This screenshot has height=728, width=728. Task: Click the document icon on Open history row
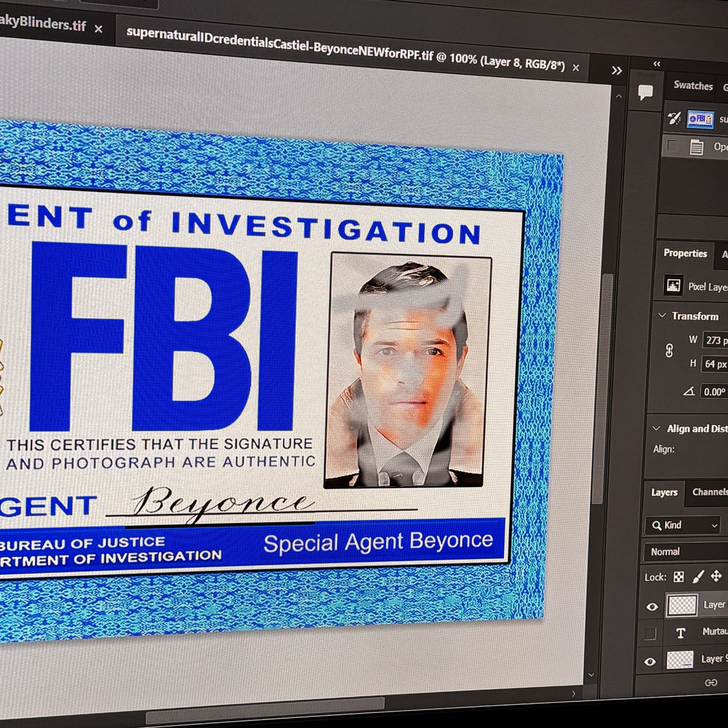coord(696,147)
